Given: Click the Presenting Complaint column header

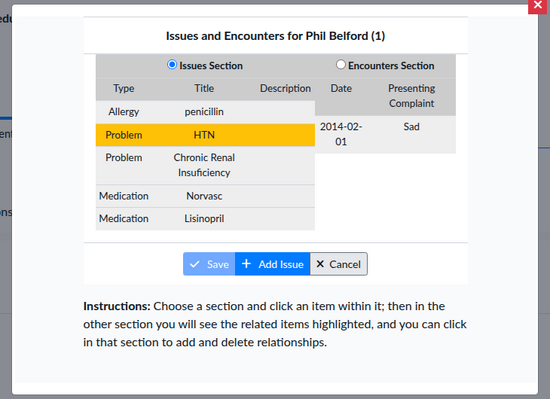Looking at the screenshot, I should click(411, 96).
